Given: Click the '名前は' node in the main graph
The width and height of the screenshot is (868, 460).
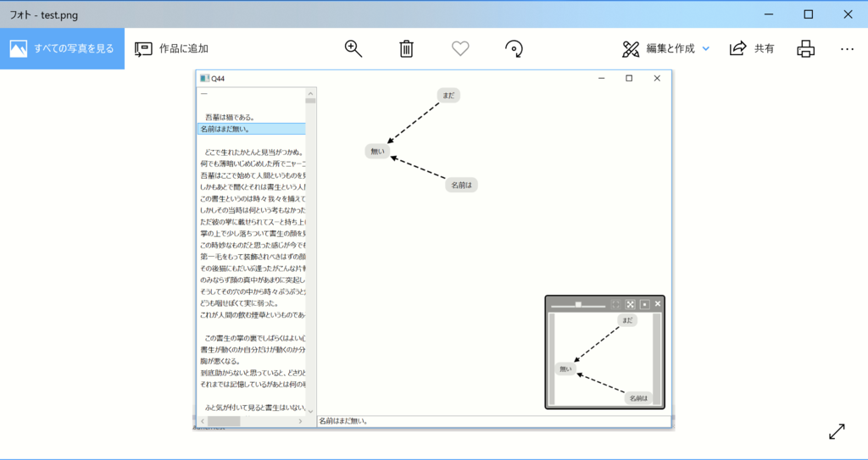Looking at the screenshot, I should tap(461, 186).
